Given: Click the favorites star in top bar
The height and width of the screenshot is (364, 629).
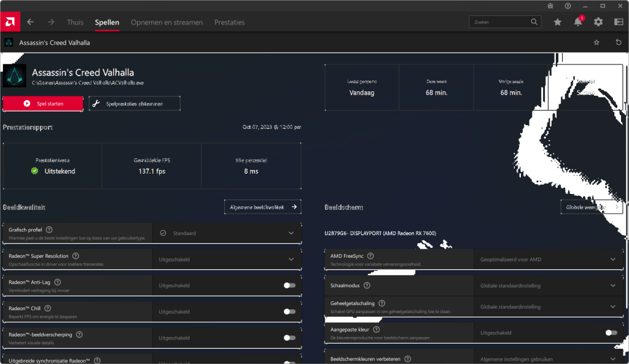Looking at the screenshot, I should [557, 22].
